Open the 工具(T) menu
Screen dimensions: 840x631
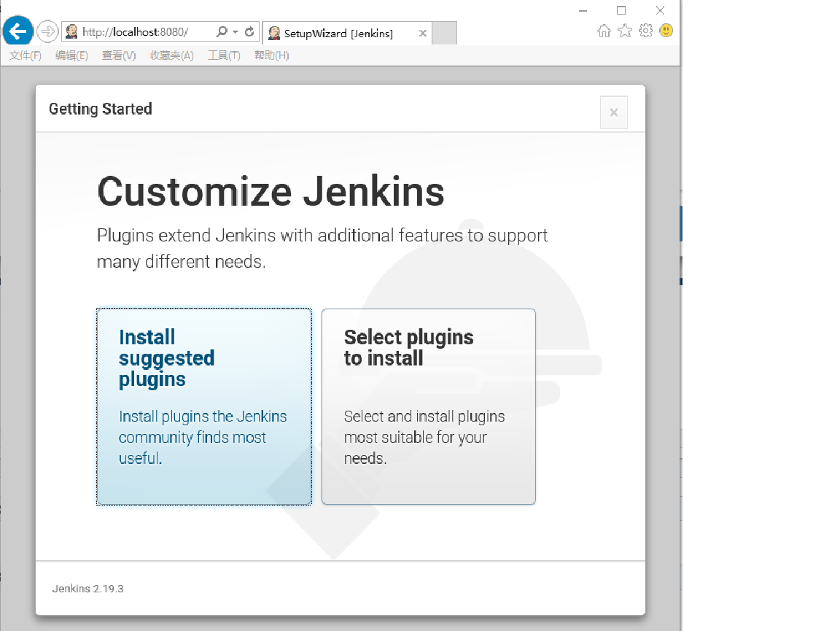pos(224,55)
